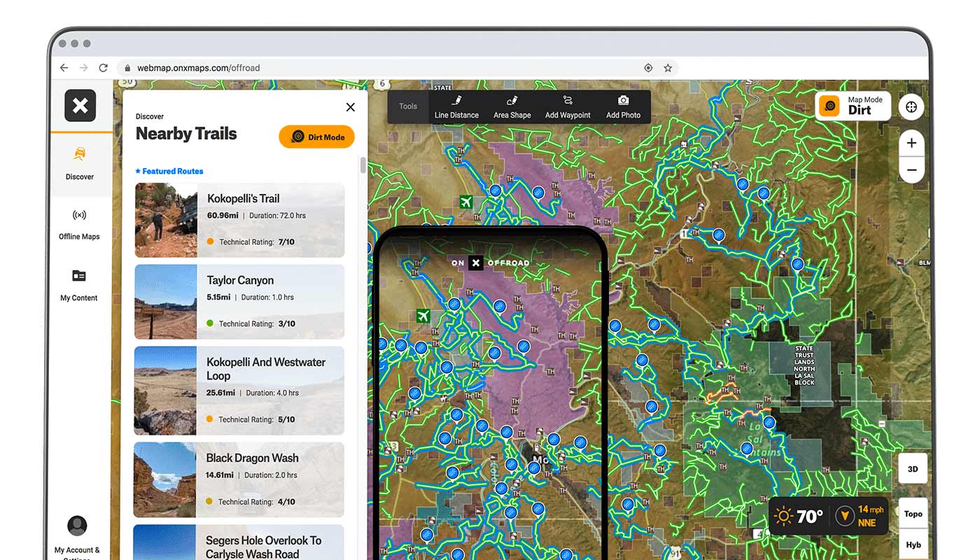Center map on my location

tap(911, 107)
